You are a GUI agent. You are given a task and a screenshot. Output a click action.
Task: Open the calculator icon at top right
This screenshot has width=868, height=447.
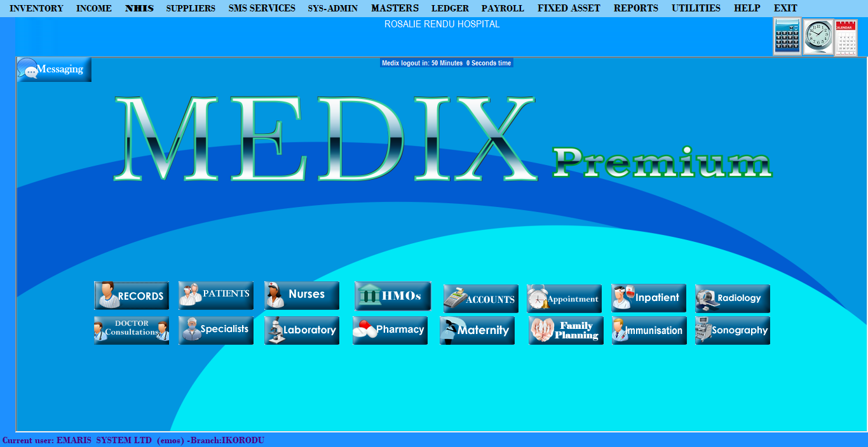(787, 37)
